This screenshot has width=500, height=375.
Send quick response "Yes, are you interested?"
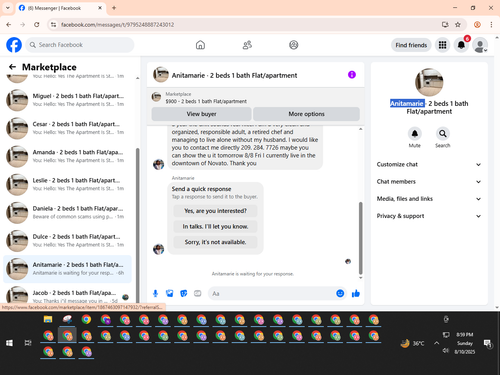click(x=215, y=211)
